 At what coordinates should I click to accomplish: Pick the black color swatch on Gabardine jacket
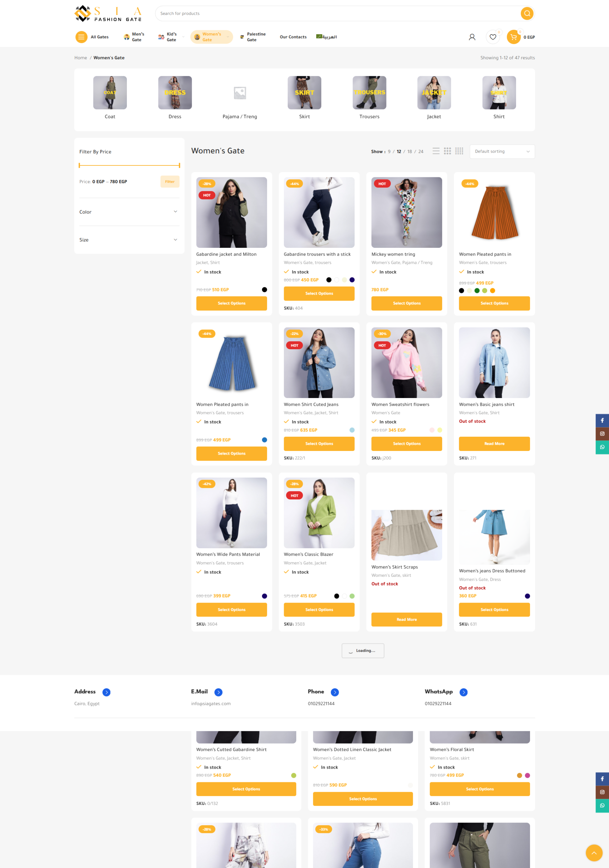click(x=264, y=290)
